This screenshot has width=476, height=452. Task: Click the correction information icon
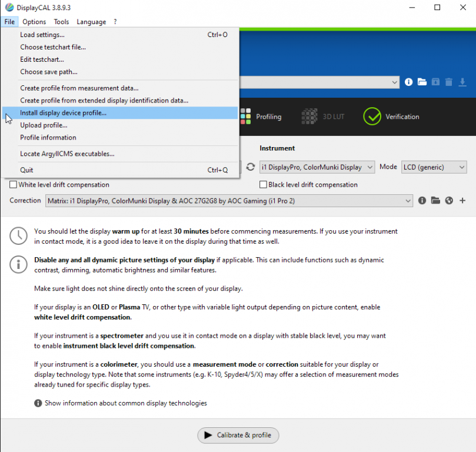pyautogui.click(x=422, y=201)
